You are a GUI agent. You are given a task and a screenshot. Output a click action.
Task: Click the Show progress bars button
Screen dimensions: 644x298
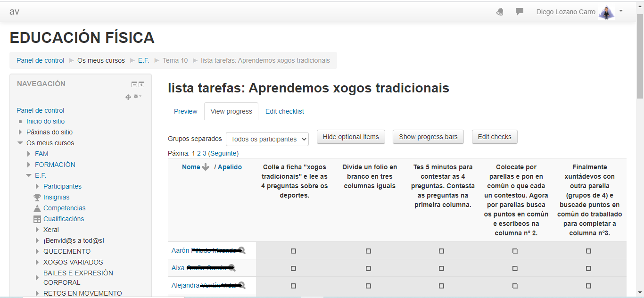(428, 137)
